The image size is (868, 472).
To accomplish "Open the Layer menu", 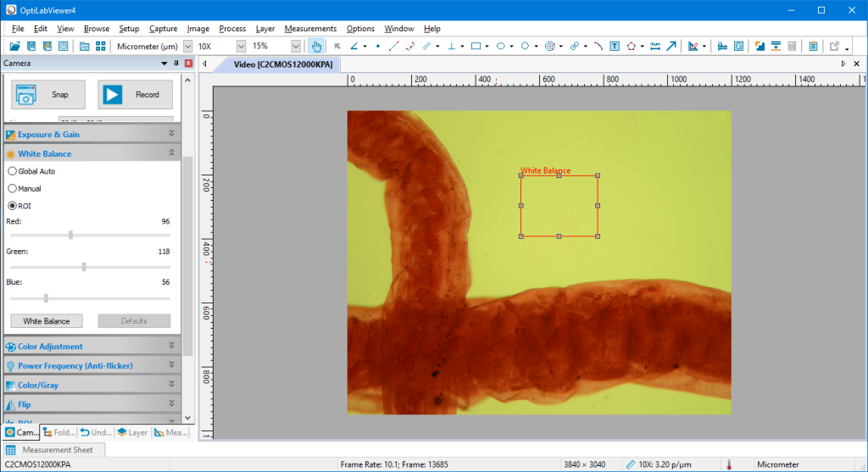I will pyautogui.click(x=265, y=28).
